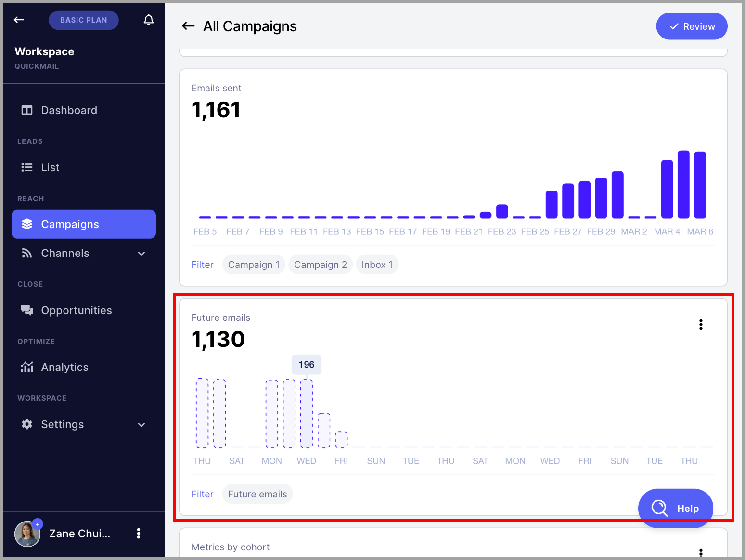Click the short Friday future emails bar
Screen dimensions: 745x560
point(341,440)
